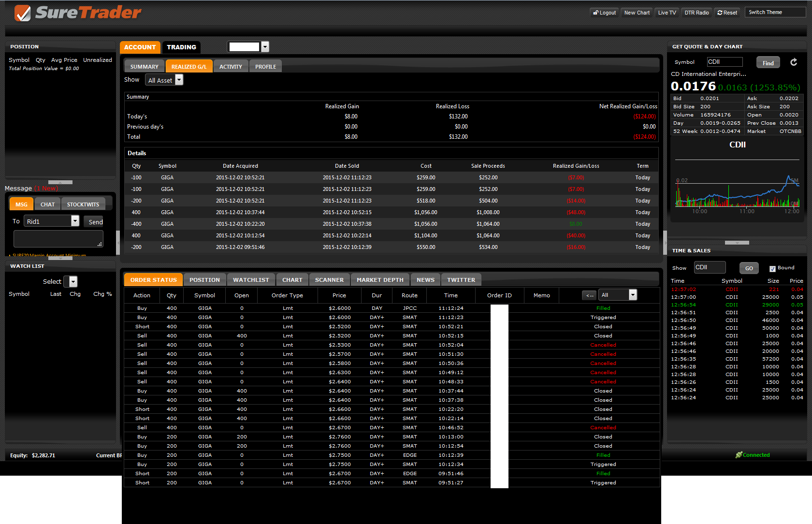This screenshot has height=524, width=812.
Task: Select the Sell order timed 10:52:15
Action: pos(391,335)
